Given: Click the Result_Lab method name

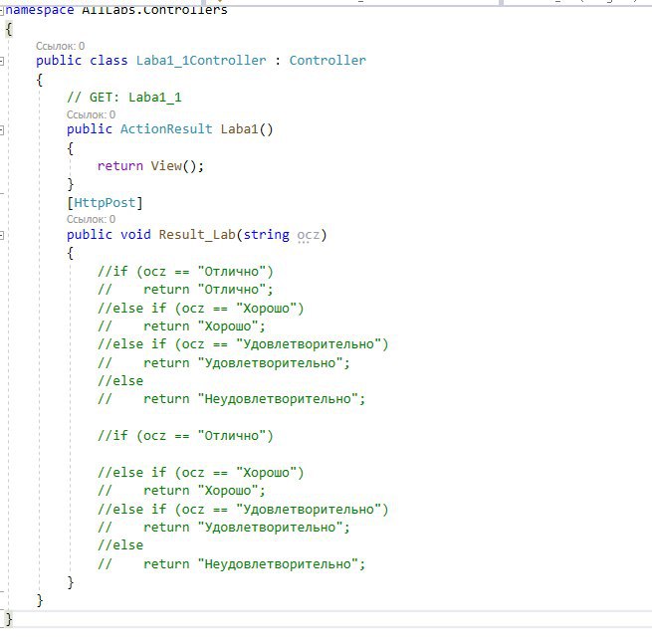Looking at the screenshot, I should [197, 235].
